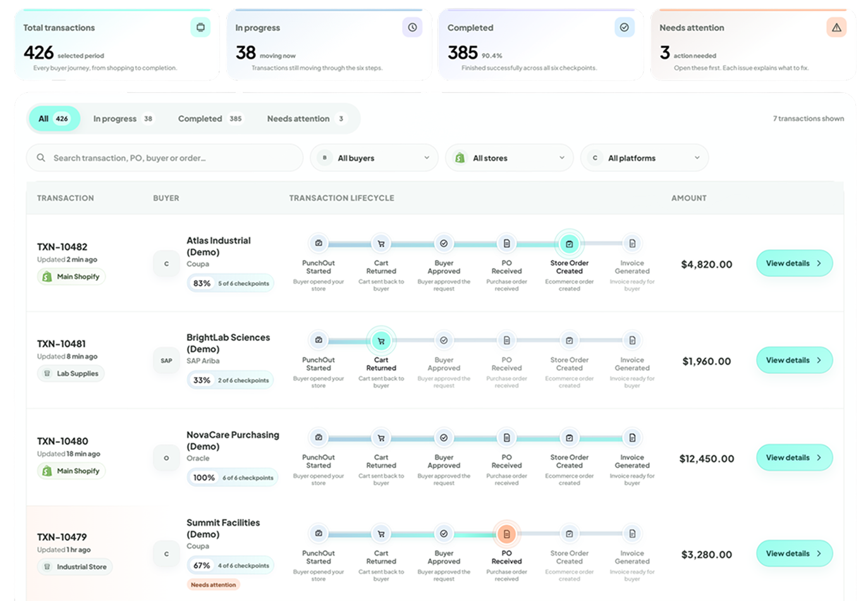868x601 pixels.
Task: Click the Store Order Created icon for TXN-10482
Action: [x=570, y=244]
